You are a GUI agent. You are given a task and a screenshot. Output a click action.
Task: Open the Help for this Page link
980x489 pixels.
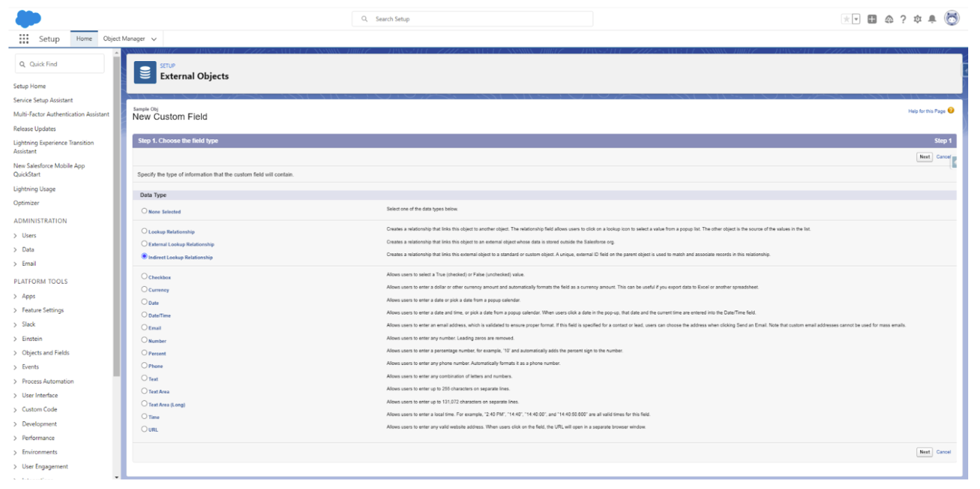926,111
